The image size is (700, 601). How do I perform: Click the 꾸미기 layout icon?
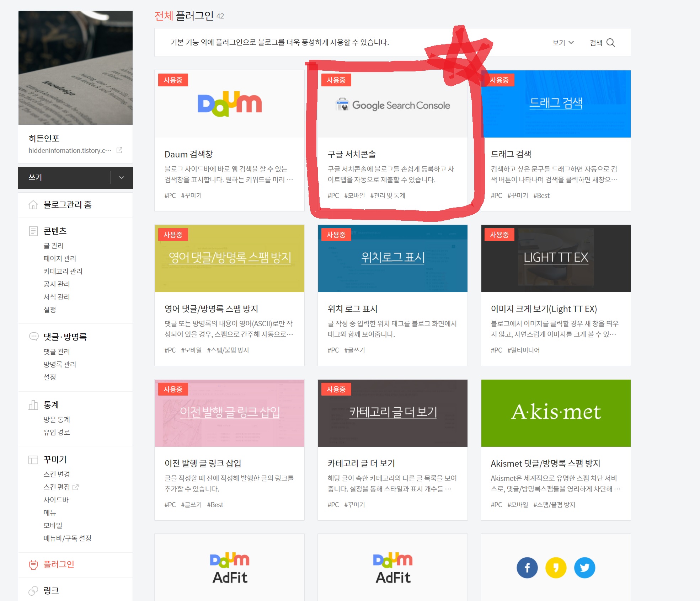(33, 460)
